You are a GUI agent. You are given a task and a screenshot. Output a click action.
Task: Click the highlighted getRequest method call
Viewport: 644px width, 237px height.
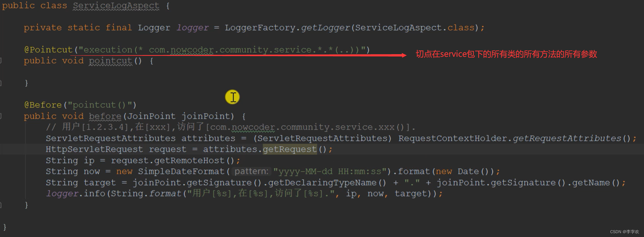290,149
